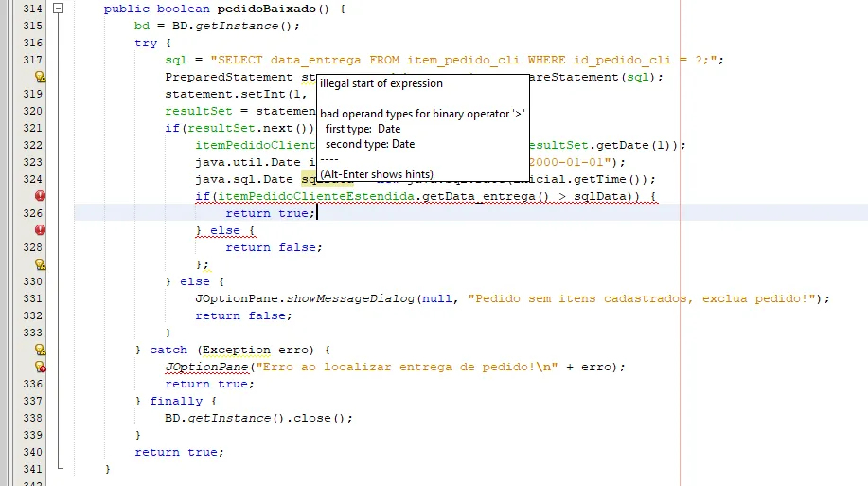Click line number 341 in the gutter
This screenshot has height=486, width=868.
tap(33, 469)
